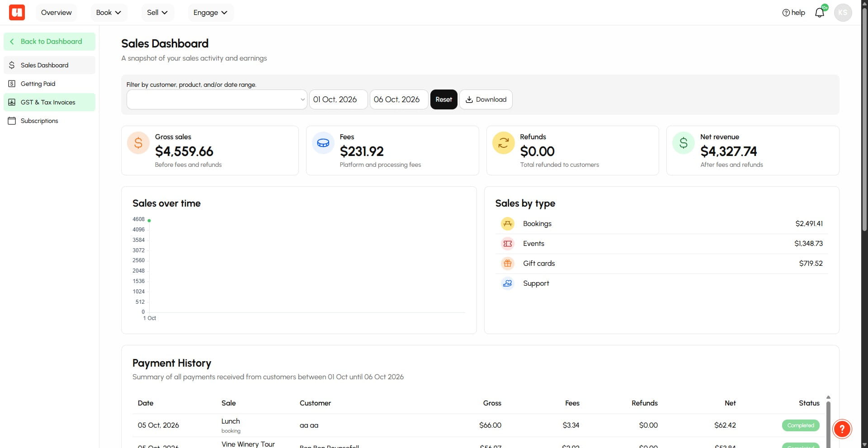Click the green data point on the sales chart
The image size is (868, 448).
pos(149,221)
